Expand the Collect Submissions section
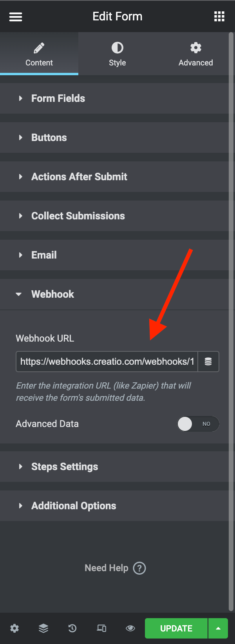 click(114, 216)
